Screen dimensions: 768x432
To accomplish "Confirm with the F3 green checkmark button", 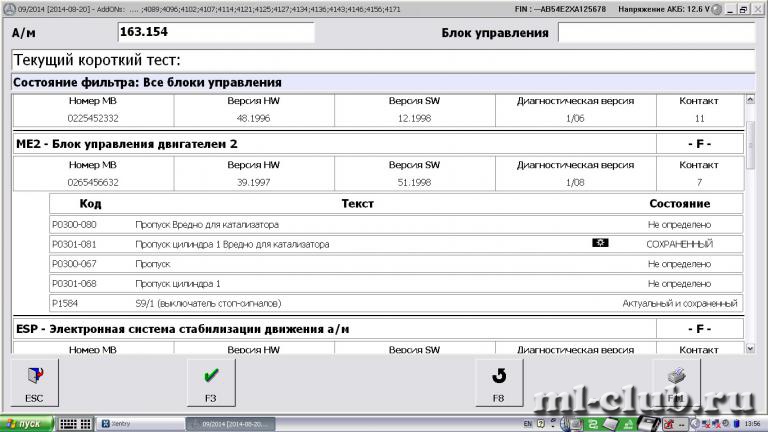I will 211,383.
